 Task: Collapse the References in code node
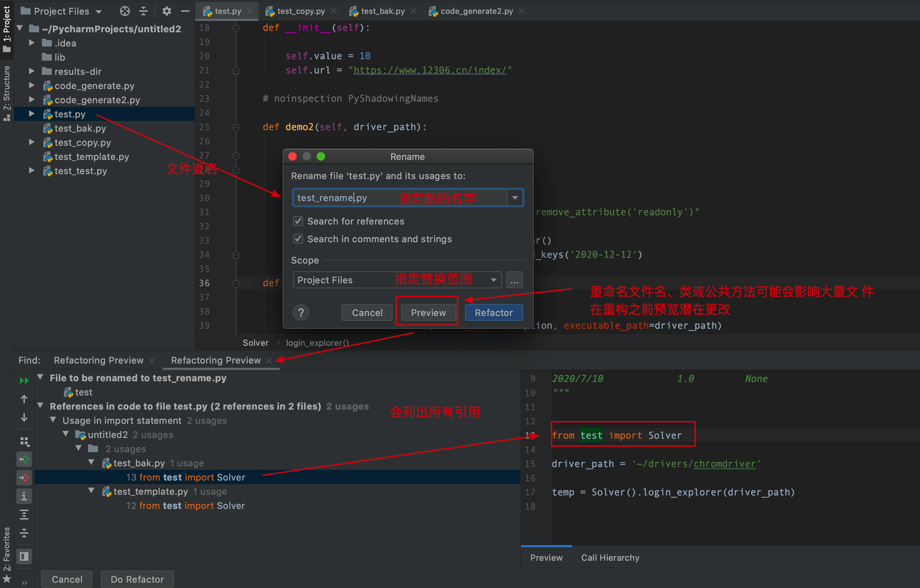tap(40, 405)
